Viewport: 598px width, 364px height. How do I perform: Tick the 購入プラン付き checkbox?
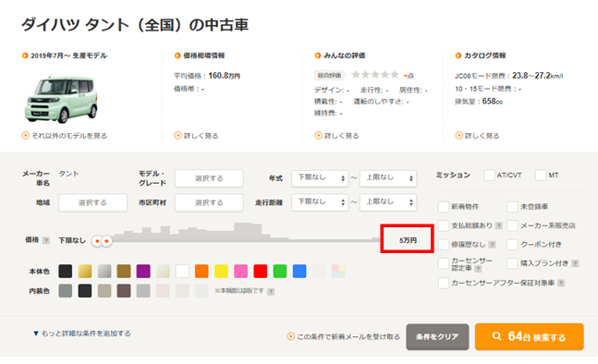(512, 263)
